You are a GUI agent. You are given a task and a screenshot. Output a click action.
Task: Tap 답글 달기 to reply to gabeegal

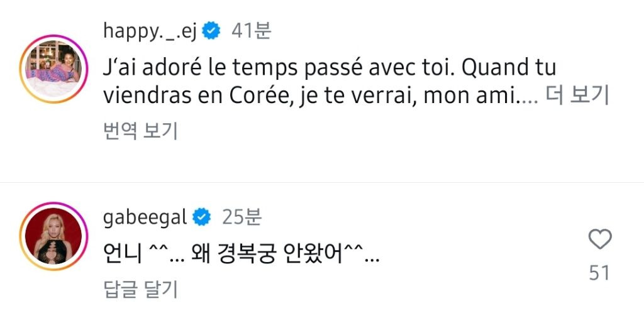click(x=140, y=288)
